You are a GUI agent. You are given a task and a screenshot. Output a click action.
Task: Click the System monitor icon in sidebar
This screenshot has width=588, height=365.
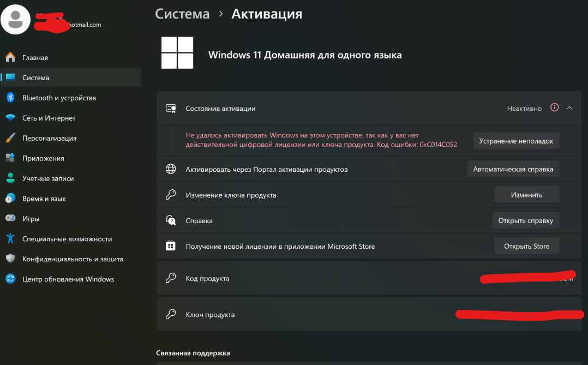(10, 77)
